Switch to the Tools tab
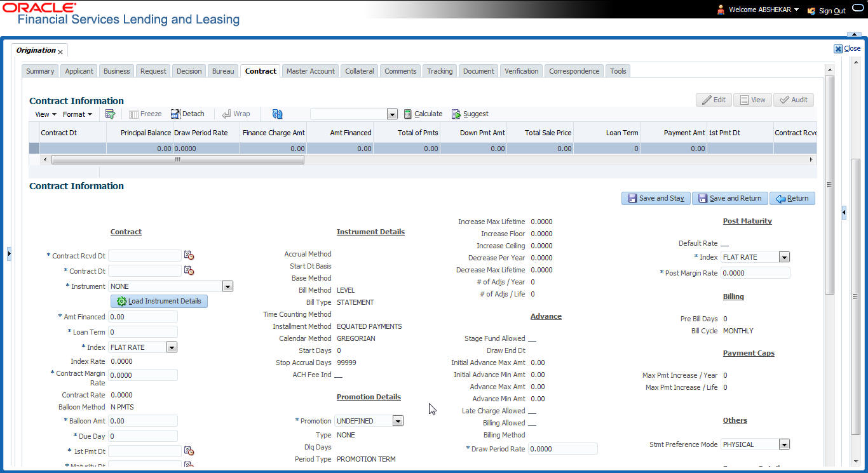 click(x=618, y=71)
